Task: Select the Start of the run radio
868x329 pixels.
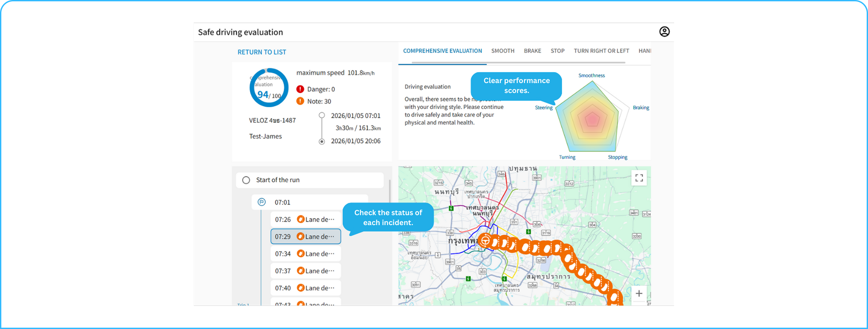Action: point(246,180)
